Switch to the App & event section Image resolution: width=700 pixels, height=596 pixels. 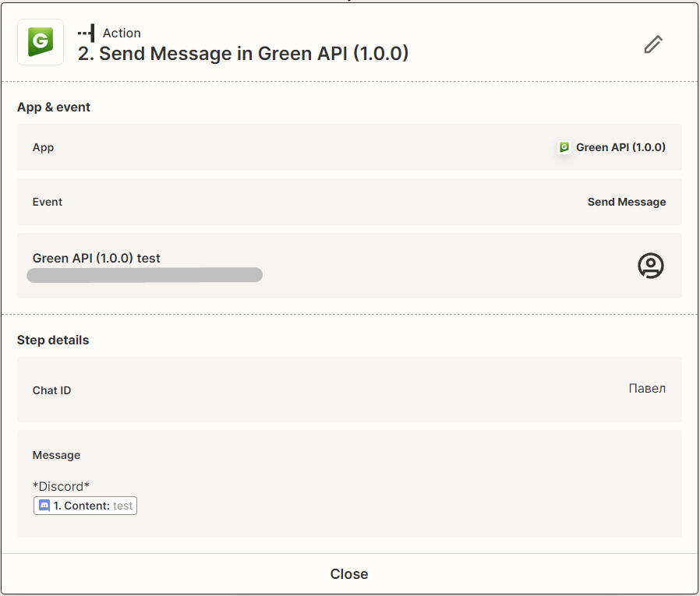coord(54,107)
